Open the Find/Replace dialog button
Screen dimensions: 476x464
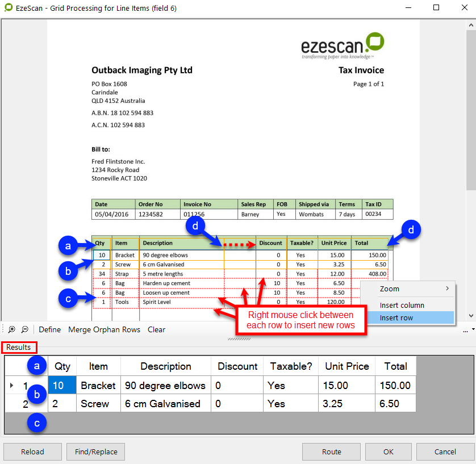coord(95,452)
